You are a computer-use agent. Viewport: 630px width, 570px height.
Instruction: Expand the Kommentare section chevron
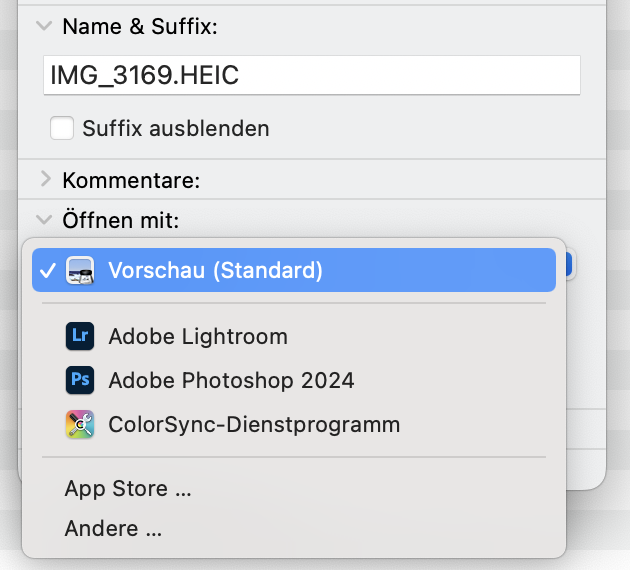(44, 180)
